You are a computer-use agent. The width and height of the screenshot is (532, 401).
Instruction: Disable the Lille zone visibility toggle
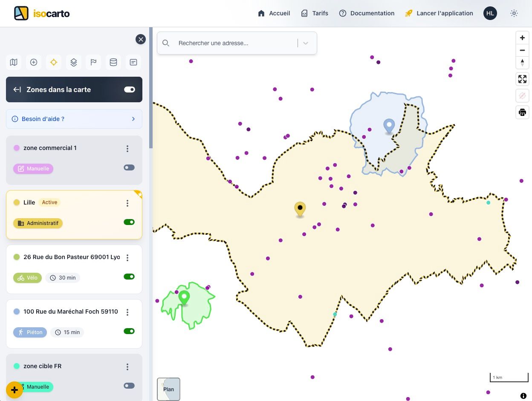(129, 222)
